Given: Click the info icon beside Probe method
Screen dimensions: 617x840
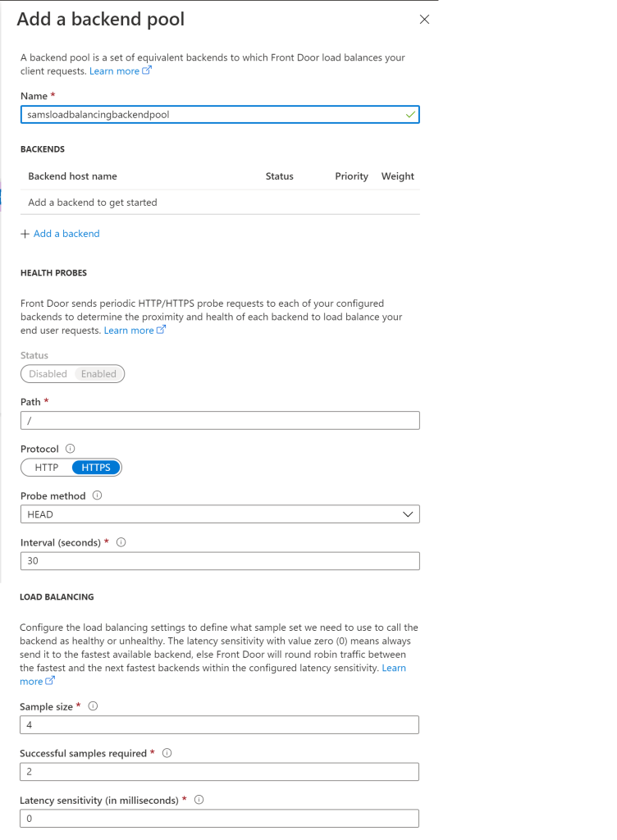Looking at the screenshot, I should [x=98, y=495].
